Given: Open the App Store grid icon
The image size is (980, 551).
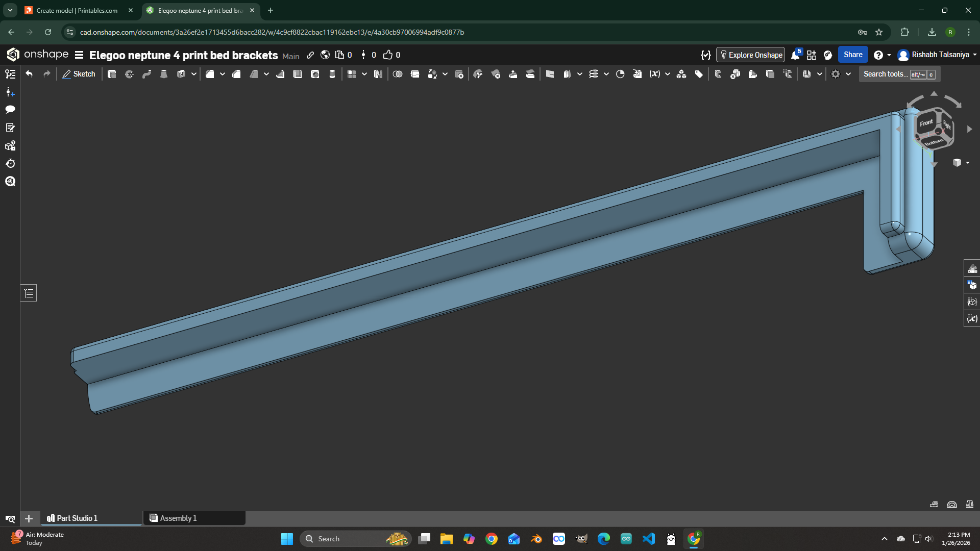Looking at the screenshot, I should tap(812, 55).
